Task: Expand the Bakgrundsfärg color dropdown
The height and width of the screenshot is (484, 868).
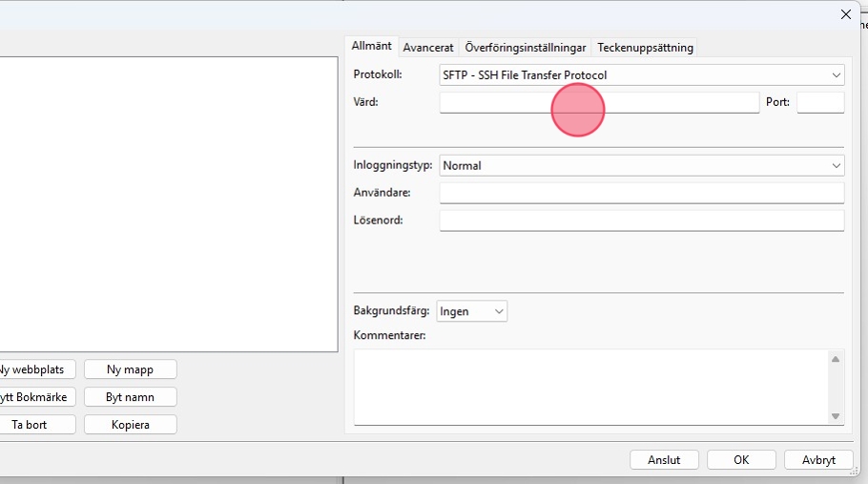Action: (472, 311)
